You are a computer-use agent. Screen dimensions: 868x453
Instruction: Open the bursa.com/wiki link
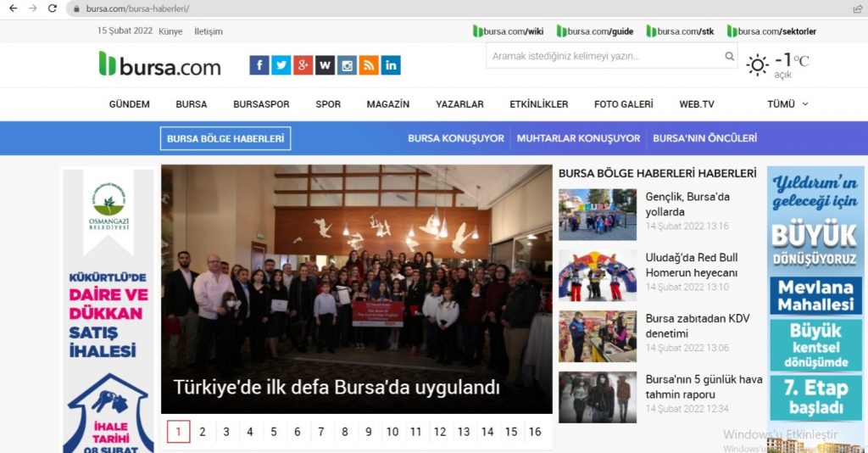click(x=509, y=31)
